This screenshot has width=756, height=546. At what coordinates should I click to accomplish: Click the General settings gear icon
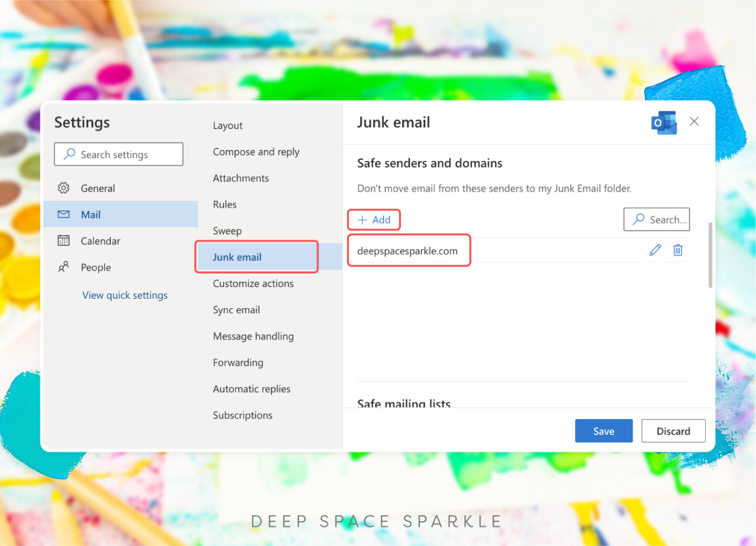[64, 188]
